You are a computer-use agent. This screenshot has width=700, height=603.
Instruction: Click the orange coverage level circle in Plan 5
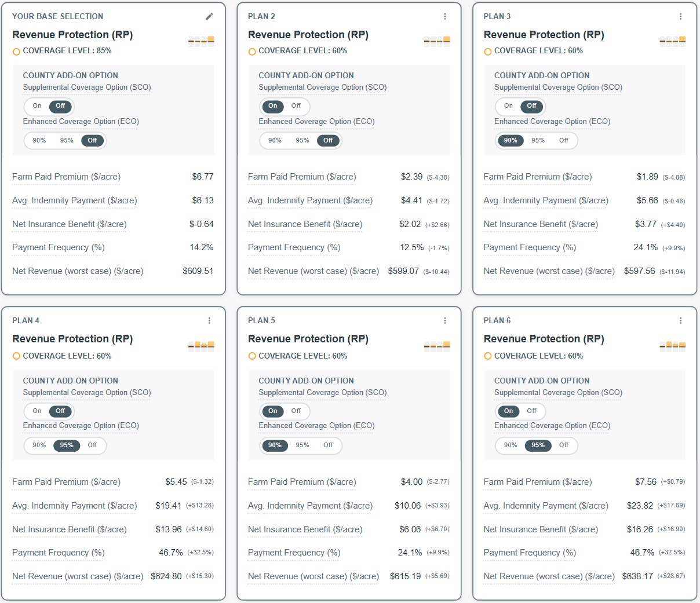coord(252,356)
